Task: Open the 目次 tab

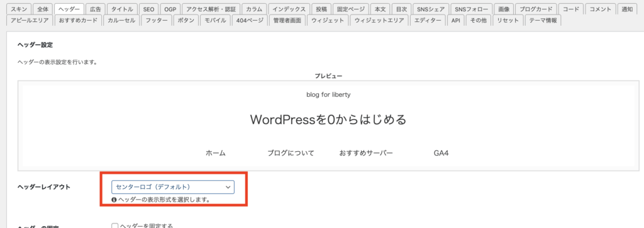Action: (x=401, y=9)
